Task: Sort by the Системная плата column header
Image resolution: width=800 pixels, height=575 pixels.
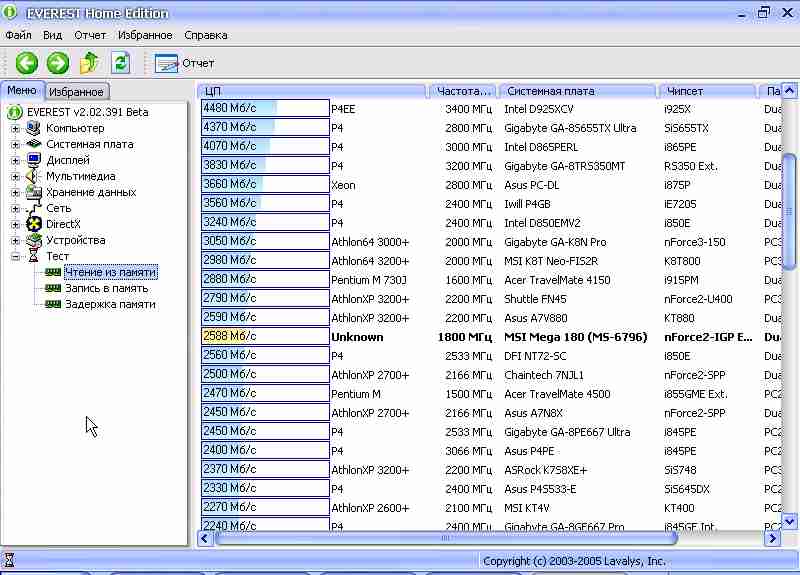Action: click(x=578, y=91)
